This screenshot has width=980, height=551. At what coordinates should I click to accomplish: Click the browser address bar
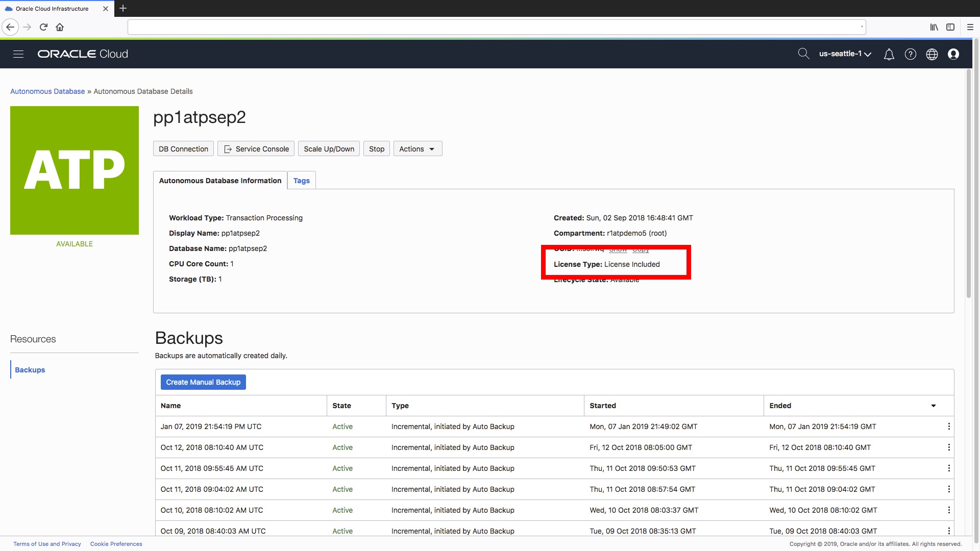coord(495,27)
